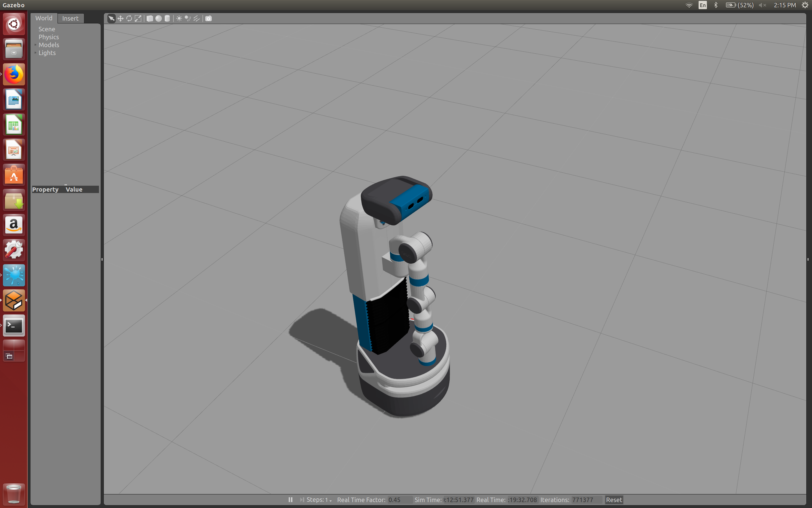Switch to Gazebo icon in dock

point(14,300)
